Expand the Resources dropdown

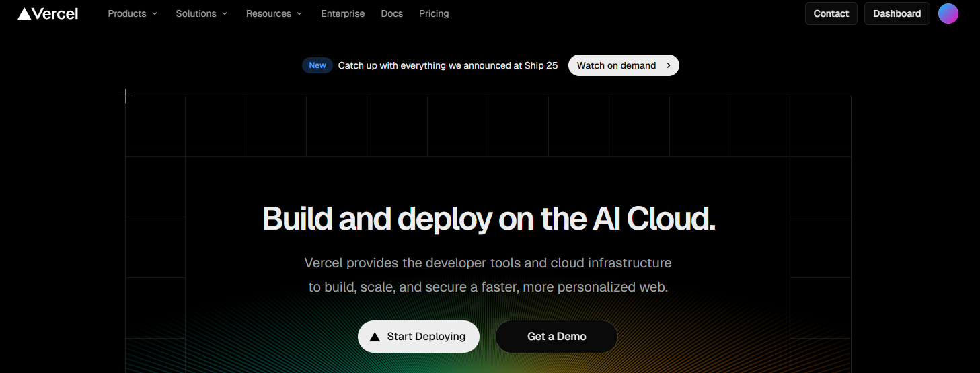(274, 13)
